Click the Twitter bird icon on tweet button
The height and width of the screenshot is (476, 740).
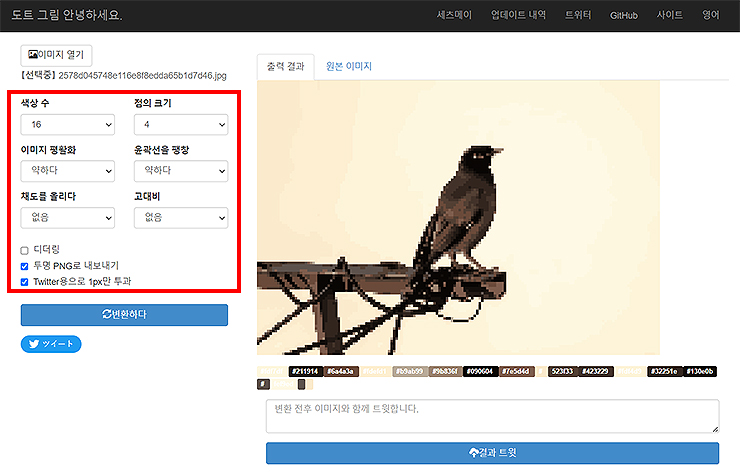34,344
